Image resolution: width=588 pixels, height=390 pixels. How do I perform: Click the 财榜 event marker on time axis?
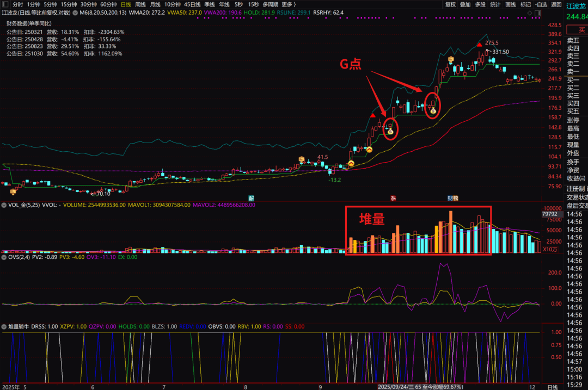pyautogui.click(x=452, y=198)
